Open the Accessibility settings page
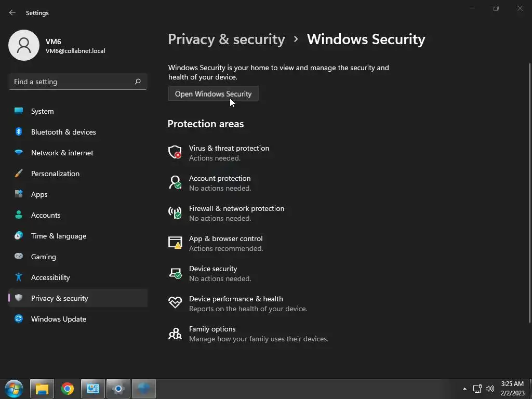 tap(50, 277)
